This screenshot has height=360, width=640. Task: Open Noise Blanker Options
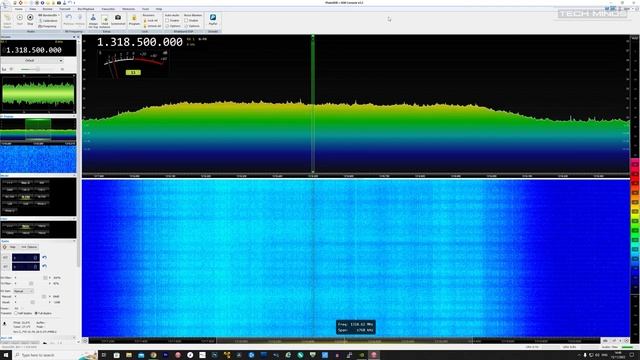coord(192,26)
